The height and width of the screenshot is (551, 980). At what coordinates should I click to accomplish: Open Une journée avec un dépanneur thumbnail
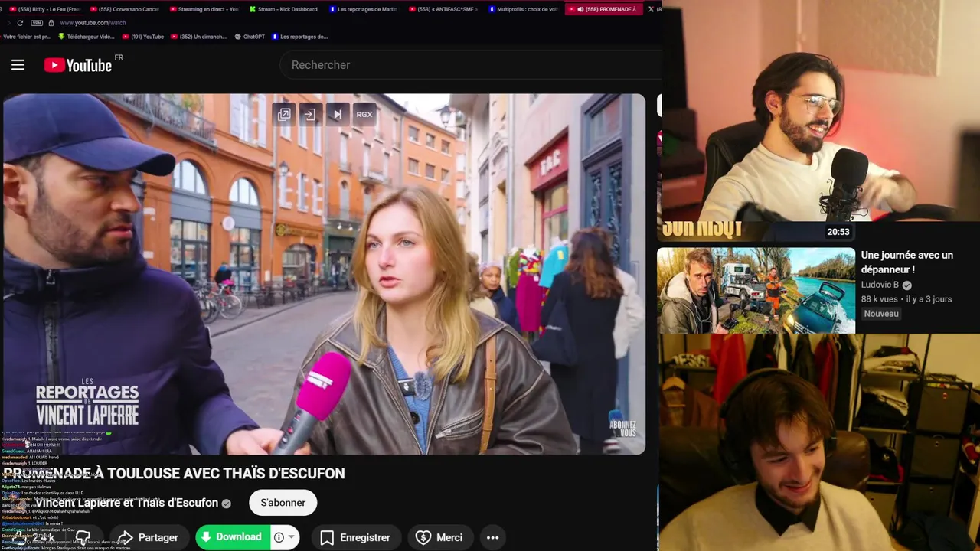[x=756, y=291]
